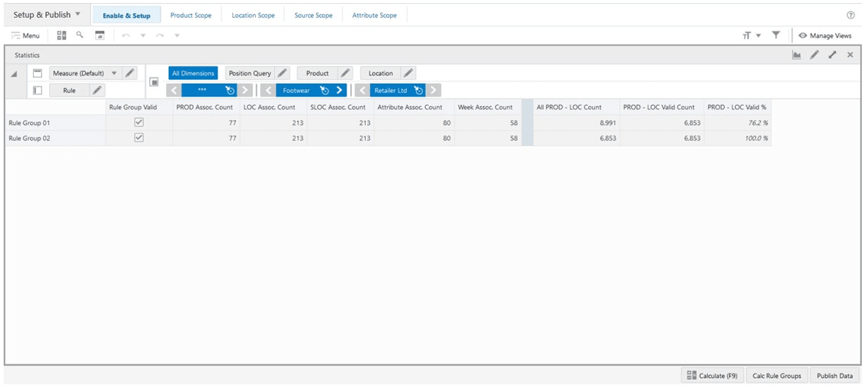The width and height of the screenshot is (868, 391).
Task: Select the filter funnel icon in the toolbar
Action: 777,35
